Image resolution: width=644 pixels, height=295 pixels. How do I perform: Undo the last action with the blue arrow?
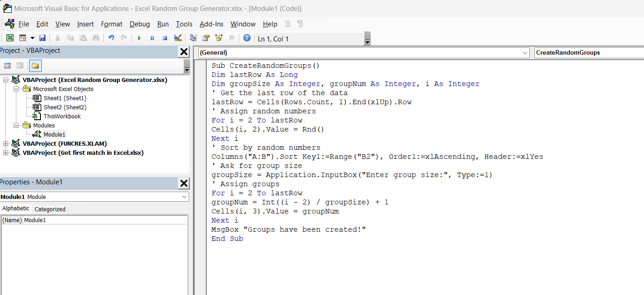point(111,38)
